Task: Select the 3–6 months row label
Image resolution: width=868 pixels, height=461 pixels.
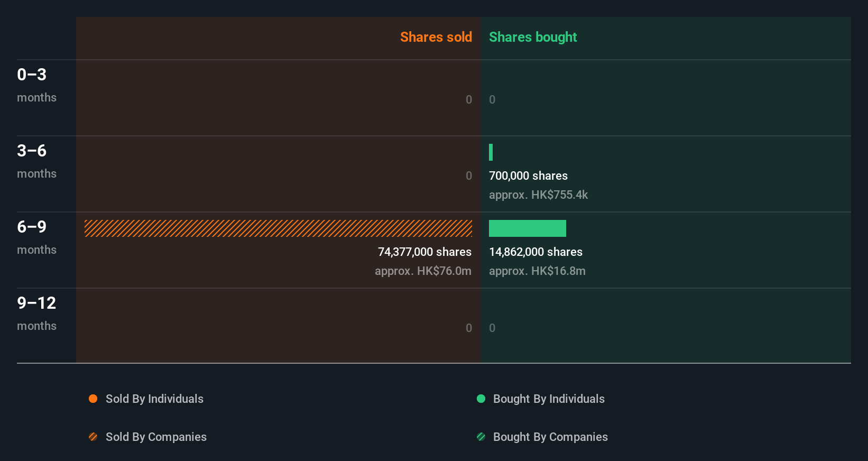Action: [36, 161]
